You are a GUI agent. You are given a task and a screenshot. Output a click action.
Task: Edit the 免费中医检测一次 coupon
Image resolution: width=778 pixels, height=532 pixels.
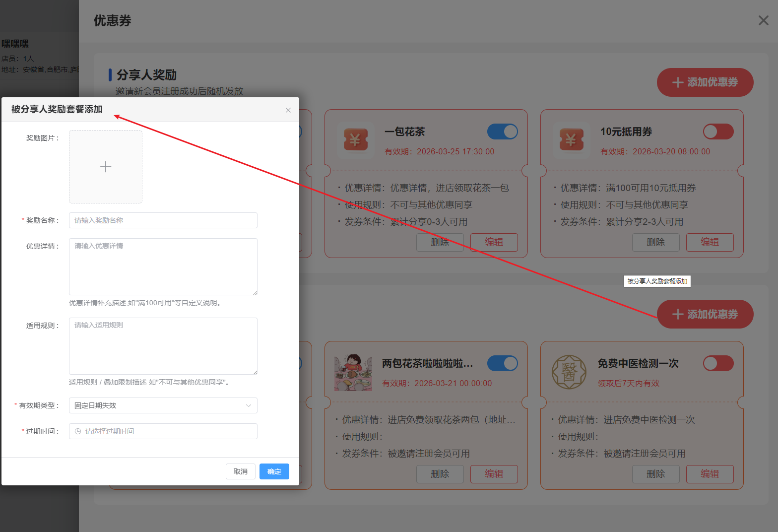710,474
